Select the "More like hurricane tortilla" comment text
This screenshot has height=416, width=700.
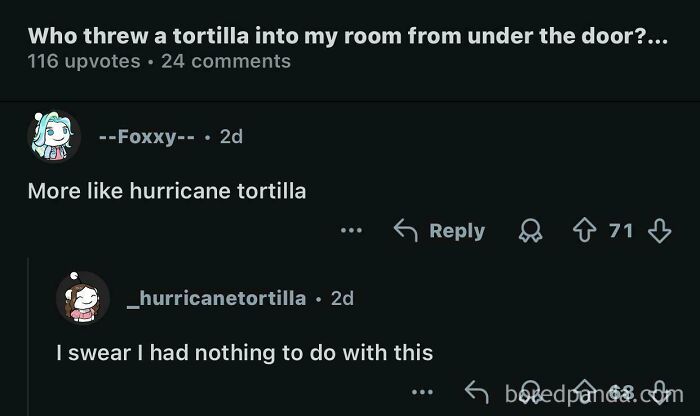coord(169,190)
